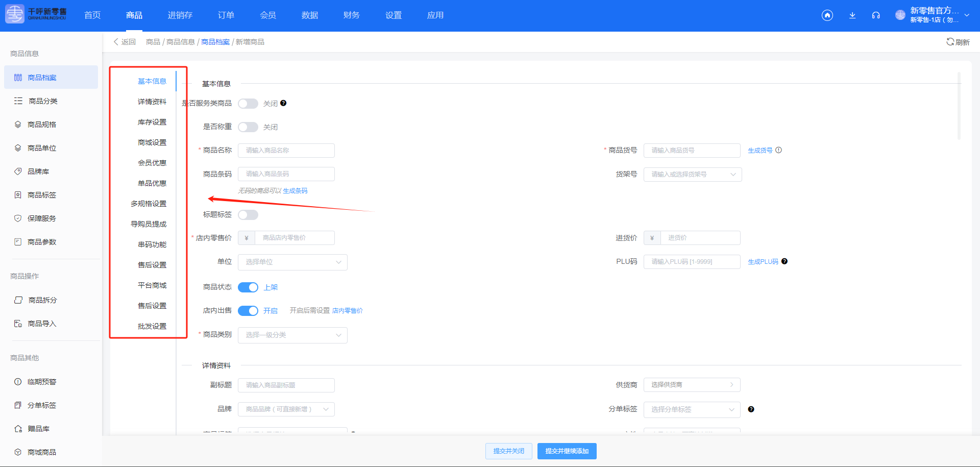
Task: Click the 提交并关闭 button
Action: (x=509, y=451)
